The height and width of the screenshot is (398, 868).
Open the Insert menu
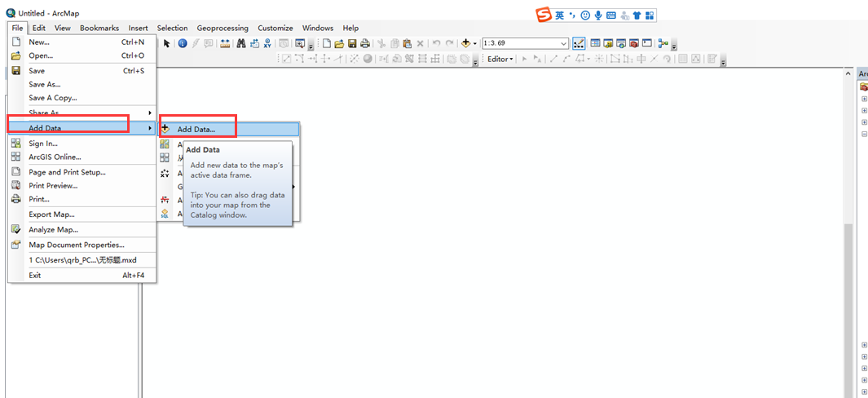pyautogui.click(x=138, y=28)
